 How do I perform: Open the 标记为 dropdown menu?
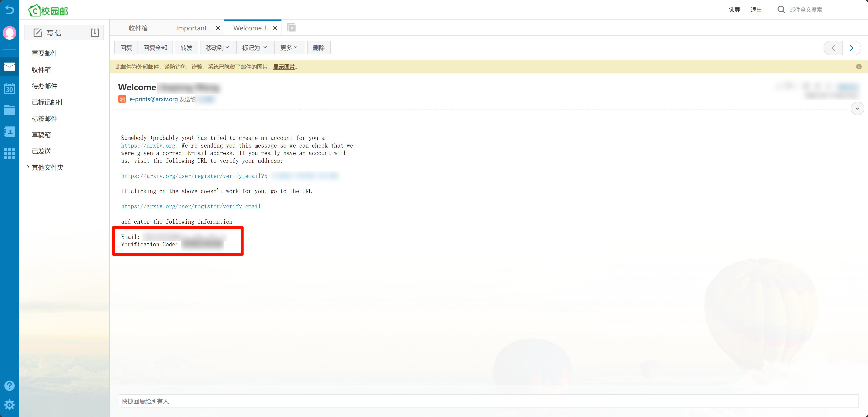pyautogui.click(x=255, y=48)
